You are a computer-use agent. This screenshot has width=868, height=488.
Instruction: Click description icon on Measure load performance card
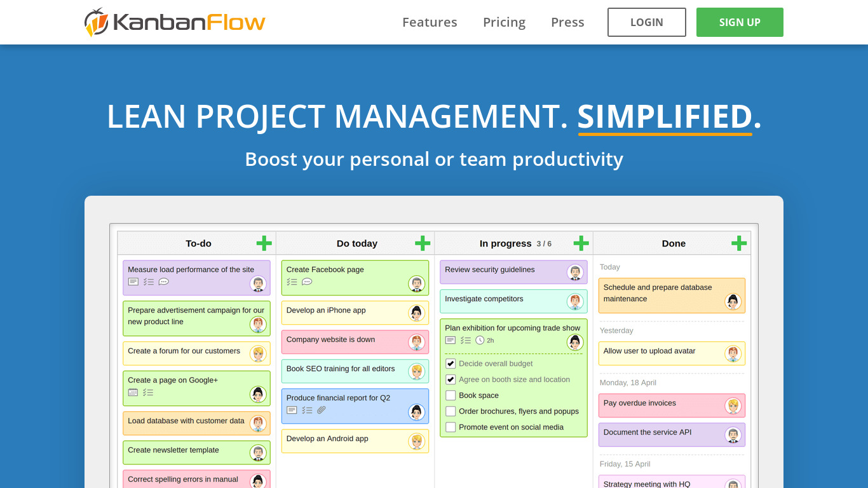coord(133,281)
